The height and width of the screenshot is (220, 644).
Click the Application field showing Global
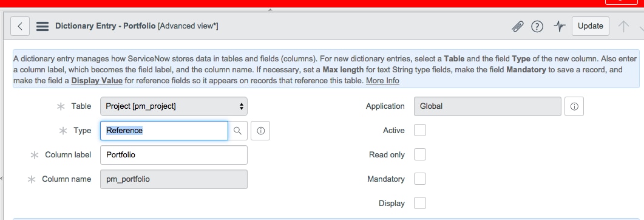(488, 106)
